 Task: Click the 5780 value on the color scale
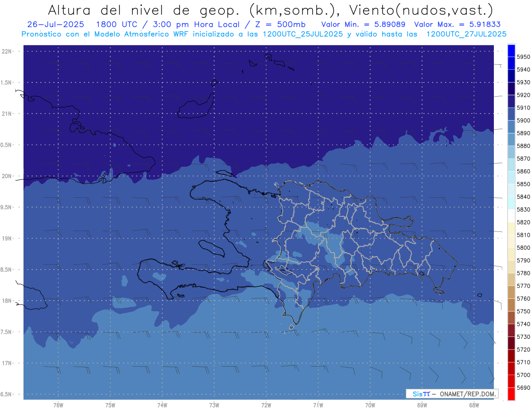[524, 273]
